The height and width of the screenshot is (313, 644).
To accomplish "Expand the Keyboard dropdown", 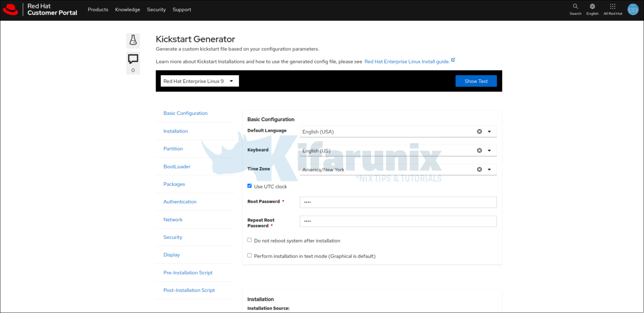I will coord(488,150).
